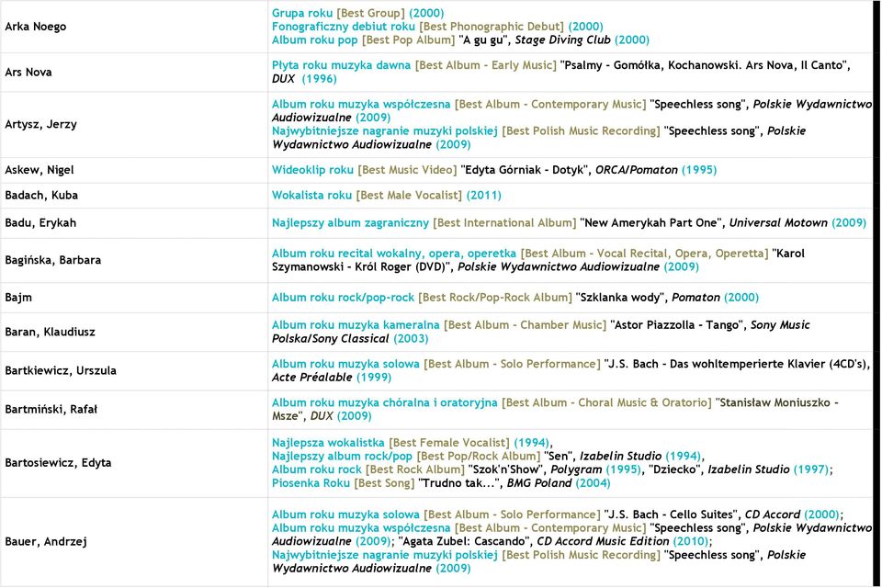The height and width of the screenshot is (588, 882).
Task: Select the Bartmiński, Rafał name cell
Action: (134, 410)
